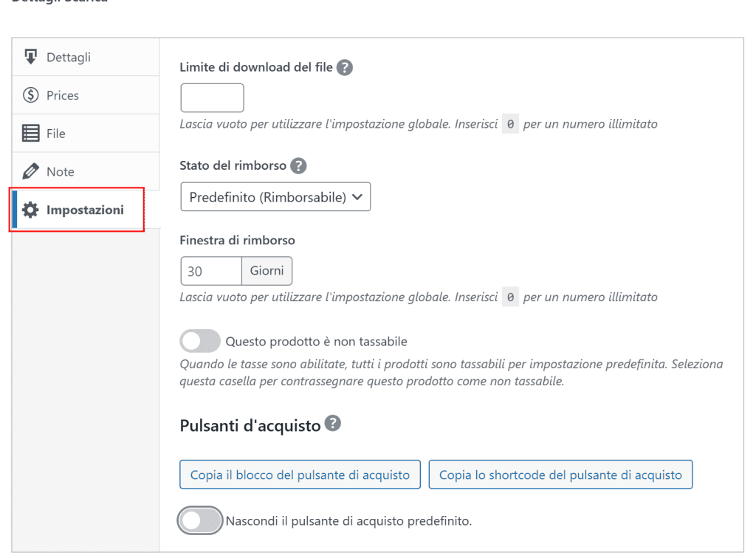Open the File section via its list icon
The width and height of the screenshot is (756, 558).
coord(30,133)
